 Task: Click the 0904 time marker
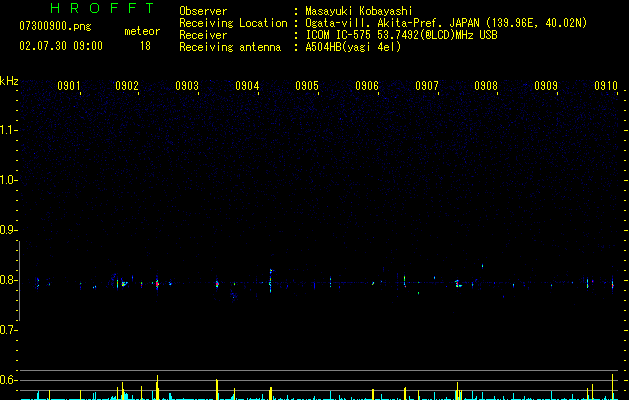(x=247, y=86)
